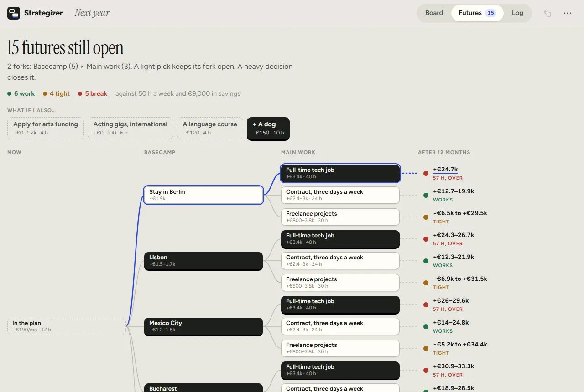The height and width of the screenshot is (392, 584).
Task: Open the +€24.7k outcome
Action: pyautogui.click(x=445, y=170)
